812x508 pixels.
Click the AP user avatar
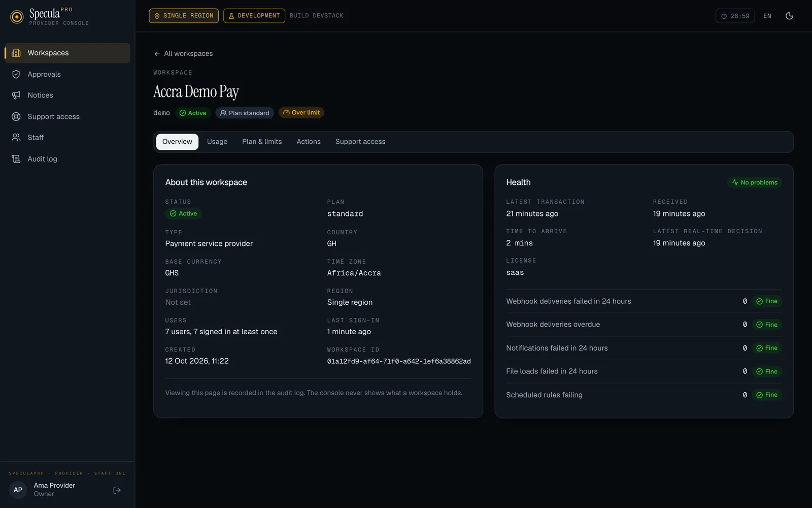click(x=18, y=490)
